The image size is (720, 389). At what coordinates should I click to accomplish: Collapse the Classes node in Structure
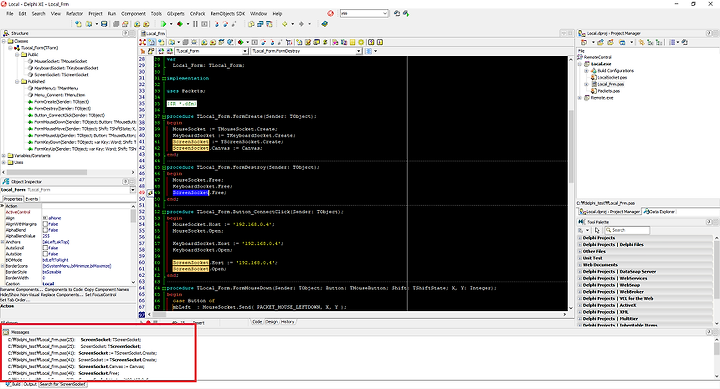point(4,41)
